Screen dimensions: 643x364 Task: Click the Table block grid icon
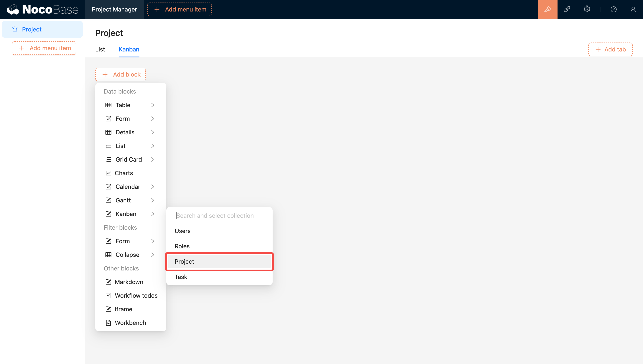click(x=108, y=105)
